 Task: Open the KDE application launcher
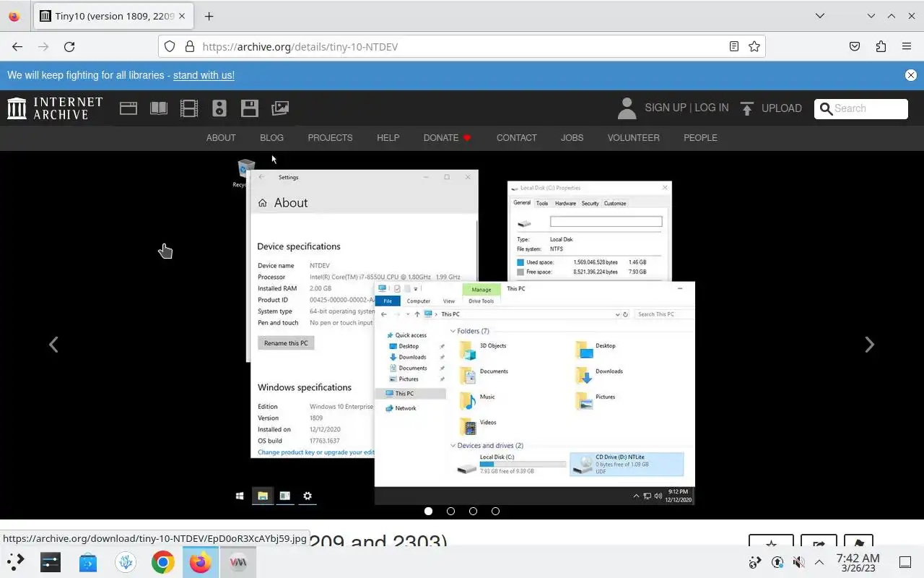click(x=16, y=562)
